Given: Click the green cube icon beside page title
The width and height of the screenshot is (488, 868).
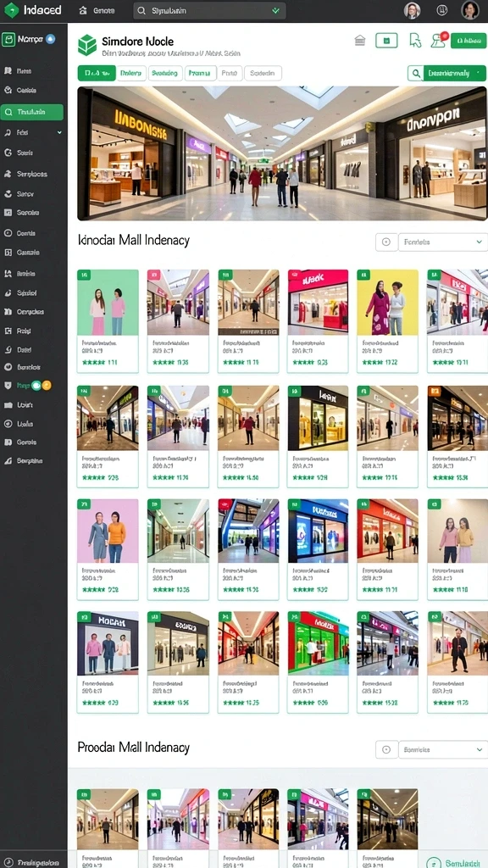Looking at the screenshot, I should [87, 45].
